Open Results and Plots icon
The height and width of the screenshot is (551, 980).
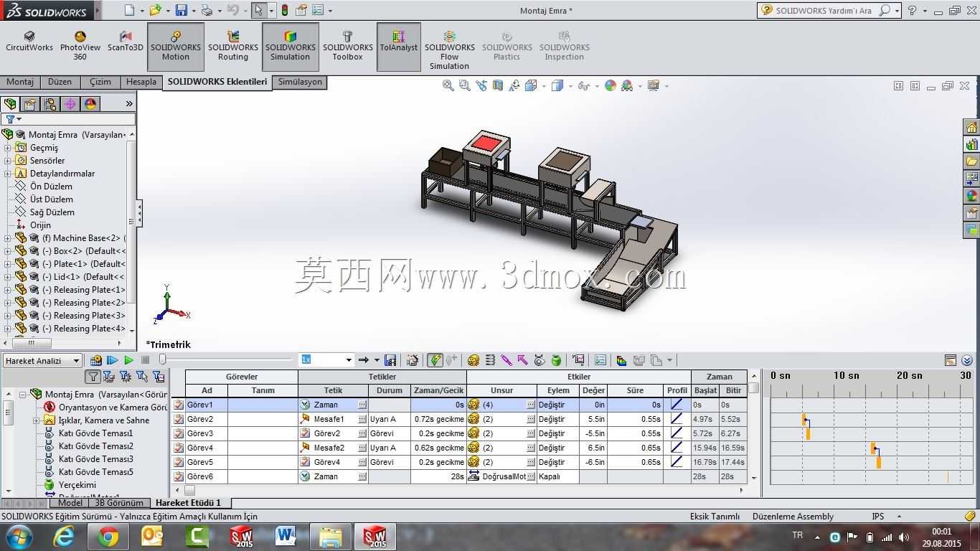pyautogui.click(x=578, y=360)
